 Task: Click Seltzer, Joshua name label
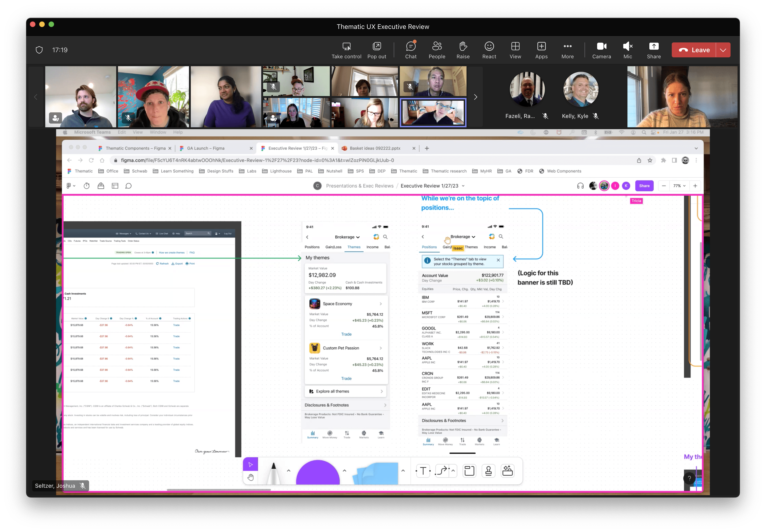click(55, 486)
